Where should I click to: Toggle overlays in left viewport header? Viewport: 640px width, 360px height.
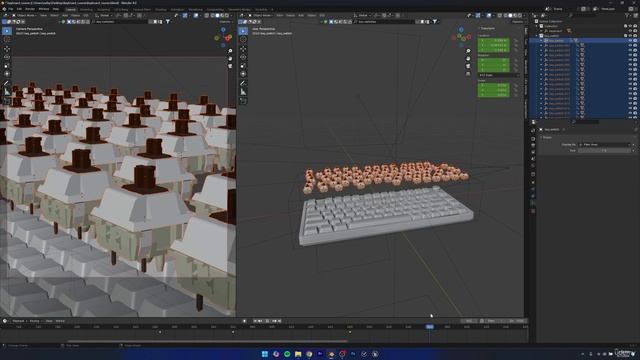196,16
